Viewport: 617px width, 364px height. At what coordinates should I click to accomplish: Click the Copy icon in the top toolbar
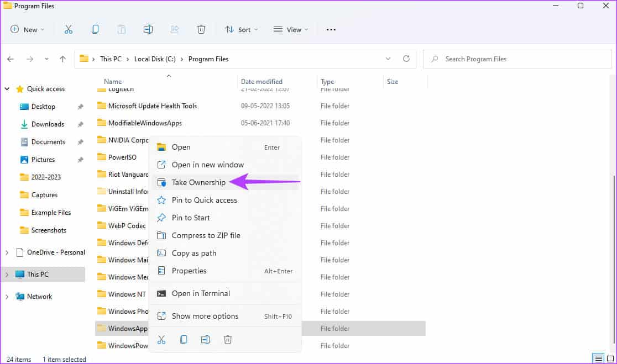click(x=95, y=29)
